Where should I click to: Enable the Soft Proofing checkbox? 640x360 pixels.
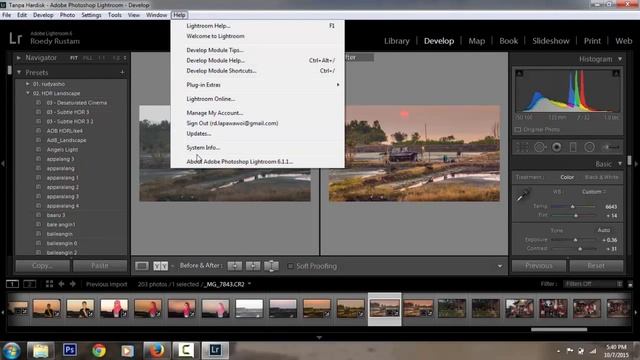(x=290, y=266)
